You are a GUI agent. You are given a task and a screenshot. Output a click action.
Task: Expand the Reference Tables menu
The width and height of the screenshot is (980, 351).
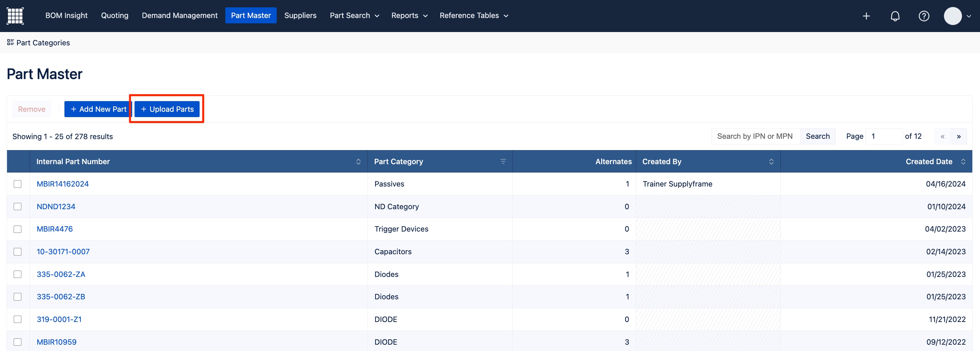pyautogui.click(x=474, y=16)
